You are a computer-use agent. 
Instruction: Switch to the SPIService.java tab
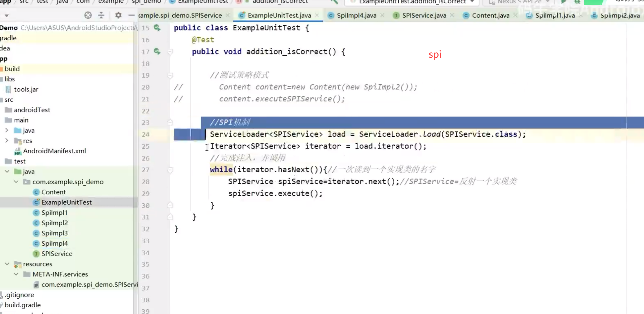424,15
